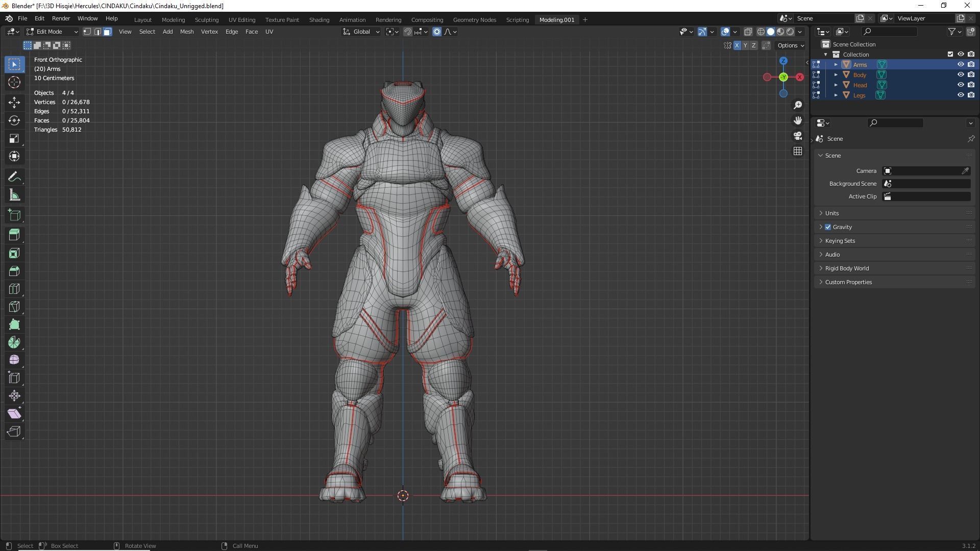Select the Add Cube tool
The height and width of the screenshot is (551, 980).
coord(14,215)
